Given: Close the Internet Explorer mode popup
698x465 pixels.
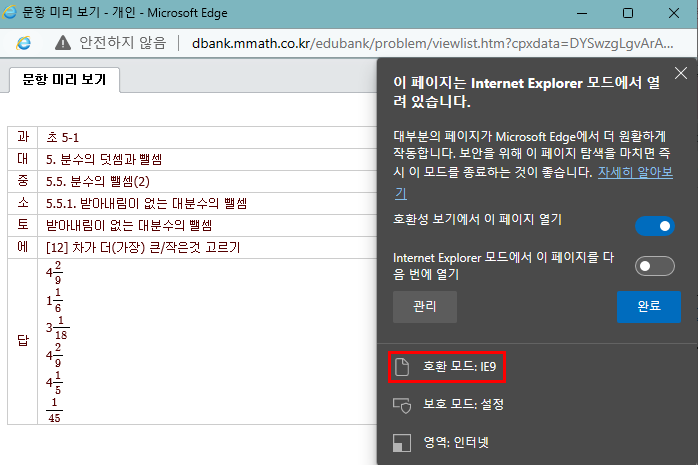Looking at the screenshot, I should [x=681, y=73].
